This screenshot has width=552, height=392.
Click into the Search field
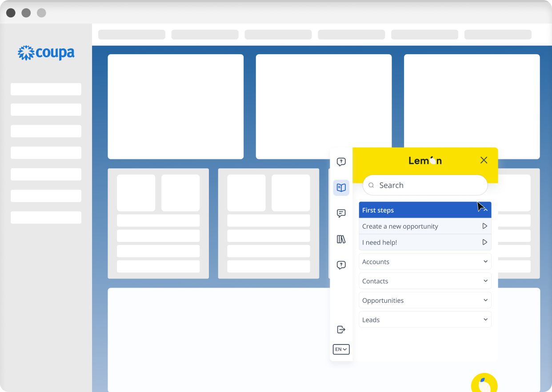[x=425, y=185]
